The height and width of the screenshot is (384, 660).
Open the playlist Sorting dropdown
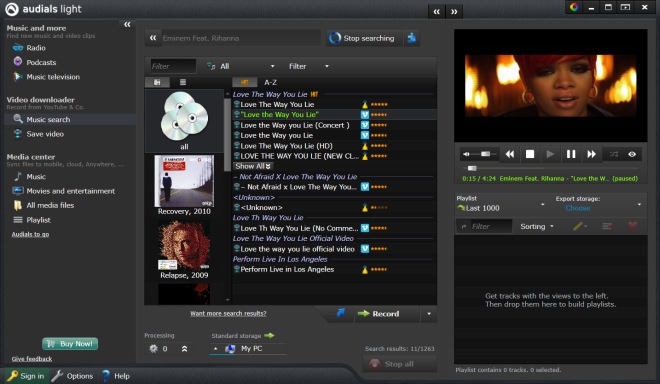click(537, 226)
